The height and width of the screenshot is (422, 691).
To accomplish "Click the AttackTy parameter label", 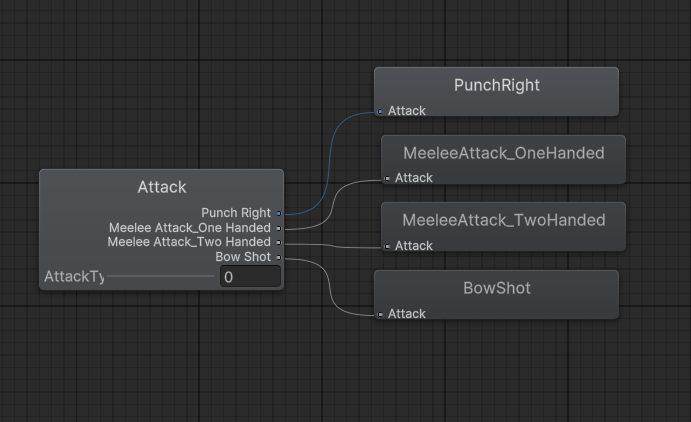I will [x=74, y=277].
